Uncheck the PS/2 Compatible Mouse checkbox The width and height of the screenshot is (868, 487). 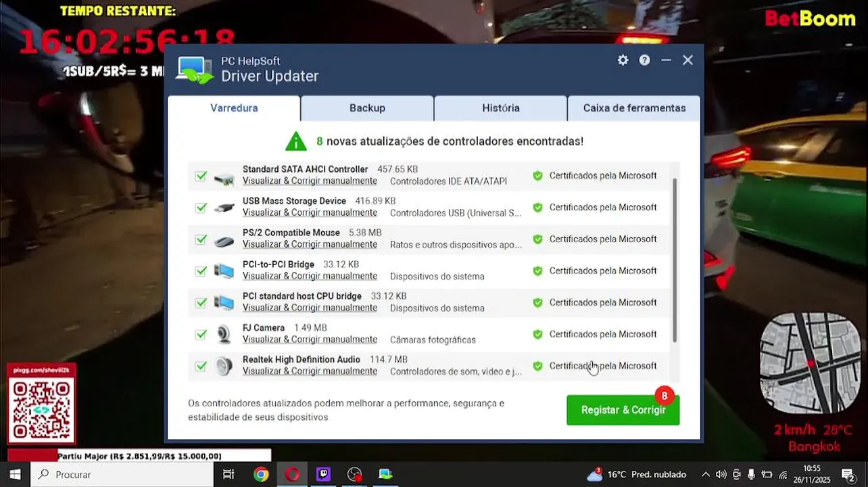click(201, 239)
